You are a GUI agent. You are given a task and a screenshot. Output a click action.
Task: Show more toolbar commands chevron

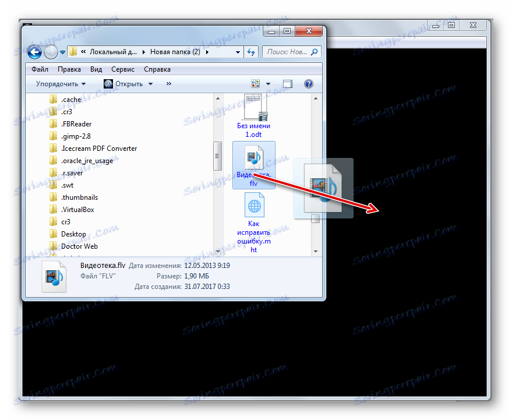[x=168, y=84]
